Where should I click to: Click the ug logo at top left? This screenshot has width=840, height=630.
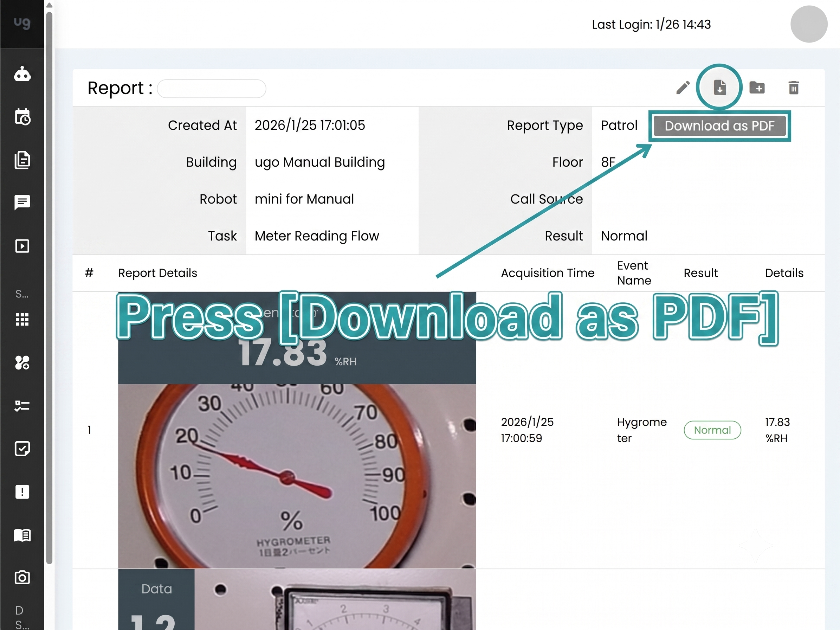click(x=22, y=23)
